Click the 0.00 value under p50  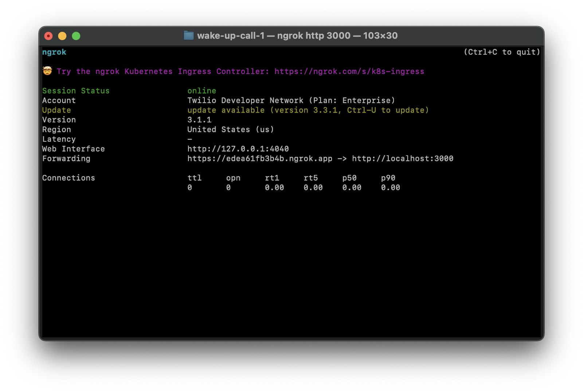pos(352,188)
